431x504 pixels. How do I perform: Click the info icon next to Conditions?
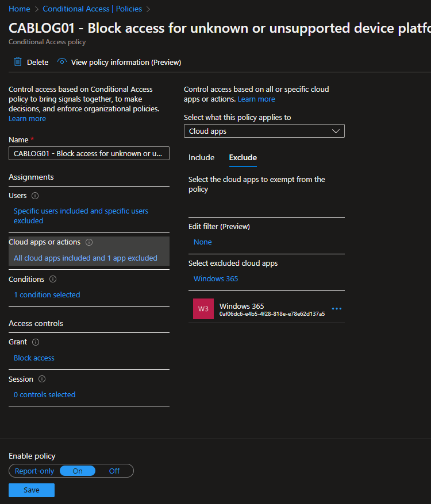coord(53,280)
